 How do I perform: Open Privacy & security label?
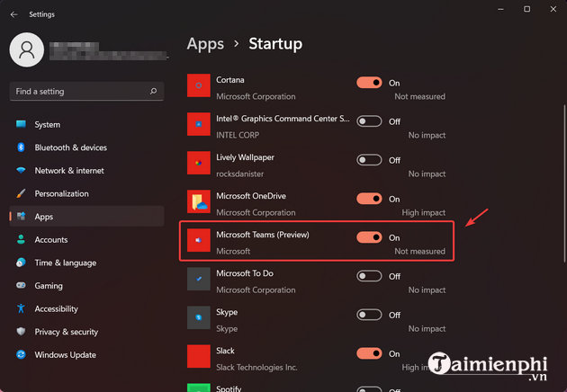coord(67,332)
